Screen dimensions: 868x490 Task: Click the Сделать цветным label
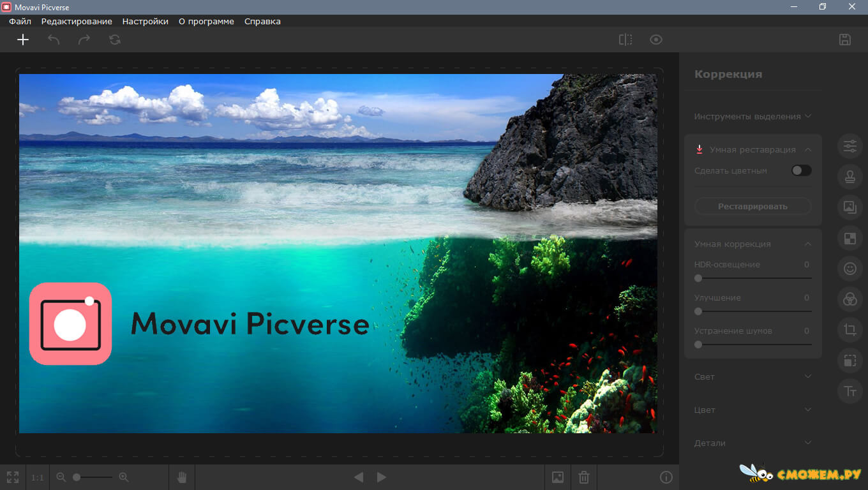coord(731,170)
